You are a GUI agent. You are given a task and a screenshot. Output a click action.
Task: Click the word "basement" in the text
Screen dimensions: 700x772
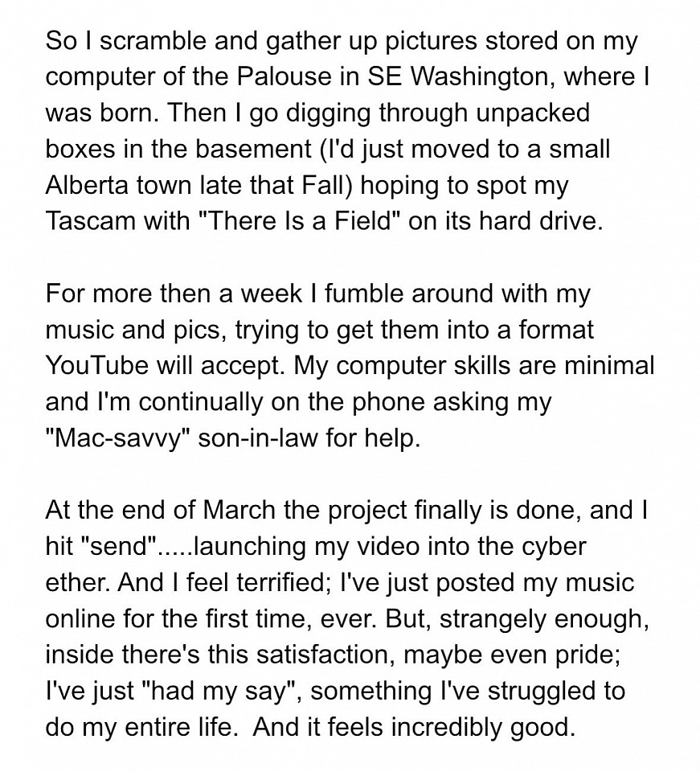pos(251,149)
